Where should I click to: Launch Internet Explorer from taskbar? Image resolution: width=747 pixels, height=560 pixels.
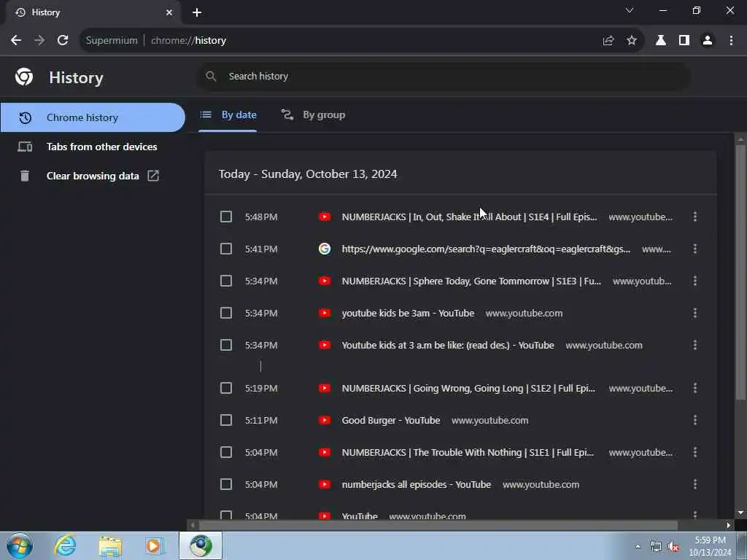pyautogui.click(x=65, y=545)
